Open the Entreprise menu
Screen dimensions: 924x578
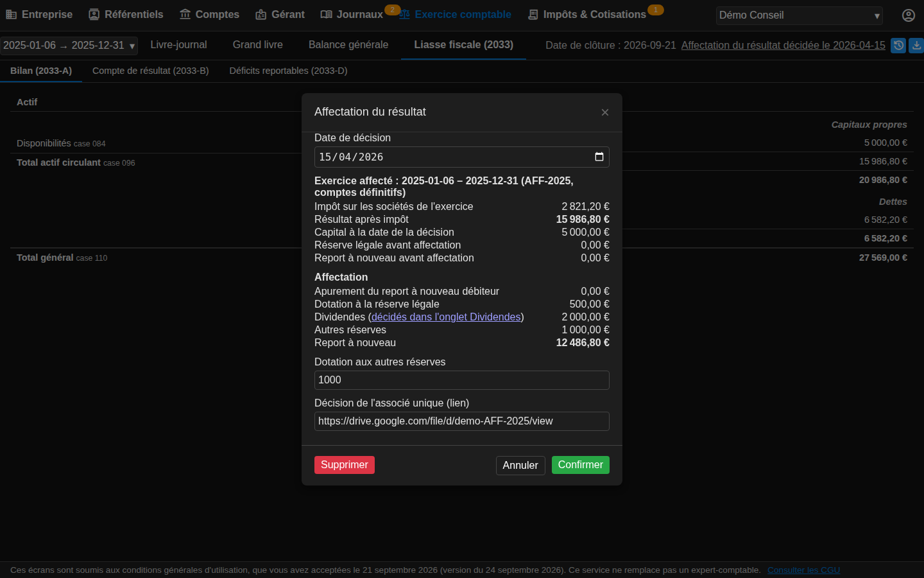39,14
